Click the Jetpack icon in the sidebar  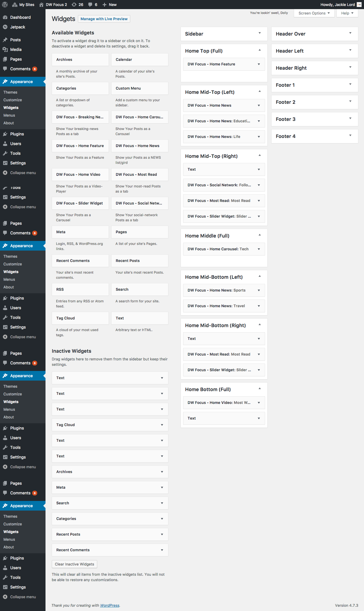click(5, 27)
